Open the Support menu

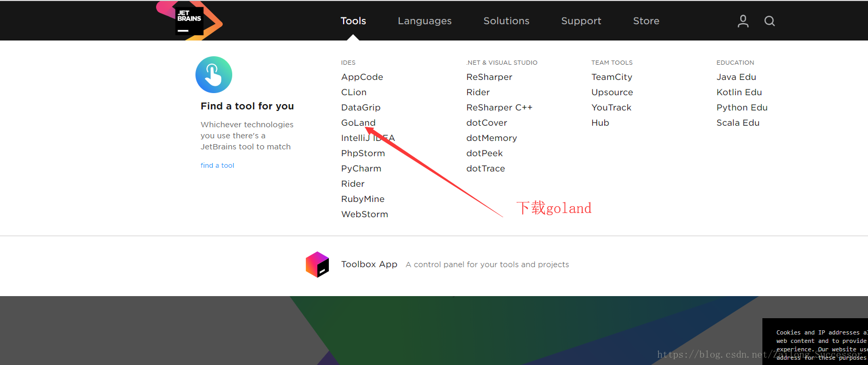581,21
